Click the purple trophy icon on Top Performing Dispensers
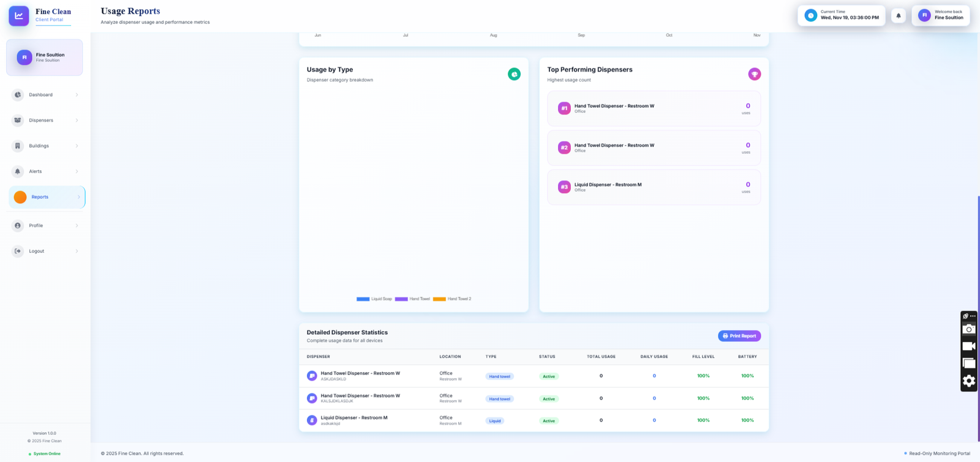Viewport: 980px width, 462px height. 754,74
